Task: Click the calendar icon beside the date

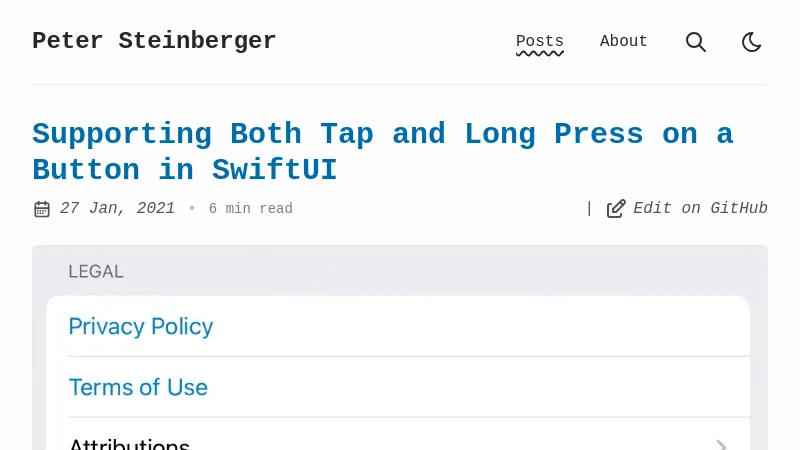Action: (x=42, y=209)
